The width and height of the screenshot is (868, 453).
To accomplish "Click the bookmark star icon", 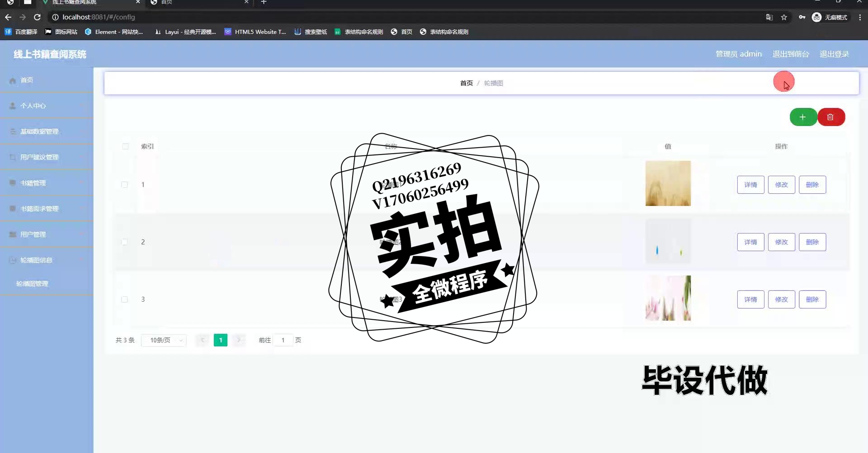I will (784, 17).
